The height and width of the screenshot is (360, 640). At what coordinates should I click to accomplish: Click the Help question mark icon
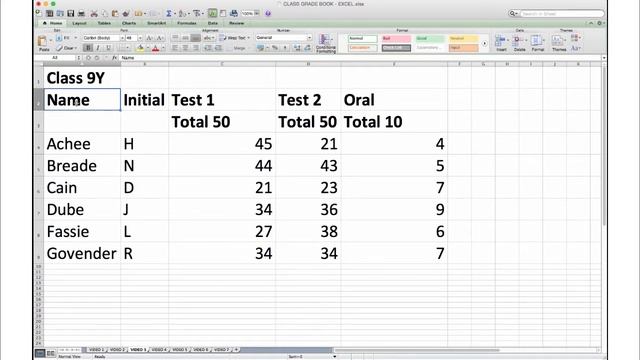(x=268, y=13)
